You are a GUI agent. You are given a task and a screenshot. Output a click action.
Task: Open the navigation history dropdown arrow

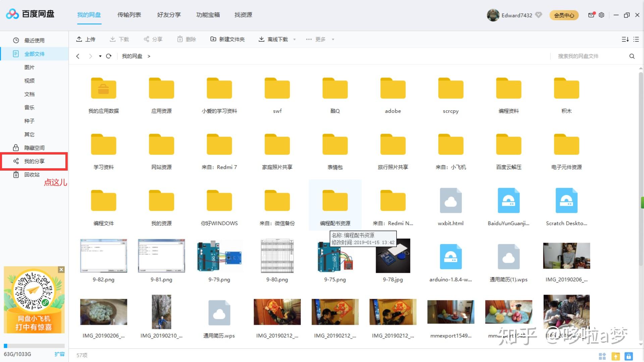pyautogui.click(x=100, y=56)
